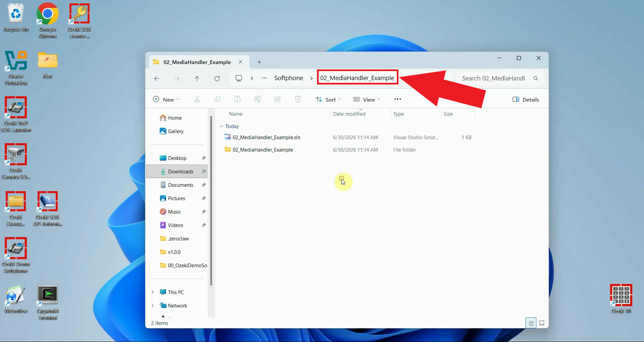644x342 pixels.
Task: Switch to large thumbnails view icon
Action: 542,323
